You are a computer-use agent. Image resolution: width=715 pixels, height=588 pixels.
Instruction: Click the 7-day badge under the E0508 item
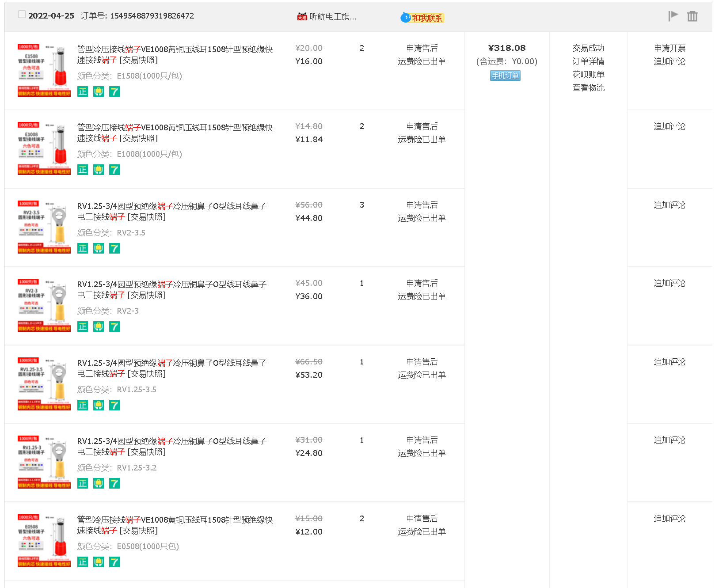click(114, 562)
